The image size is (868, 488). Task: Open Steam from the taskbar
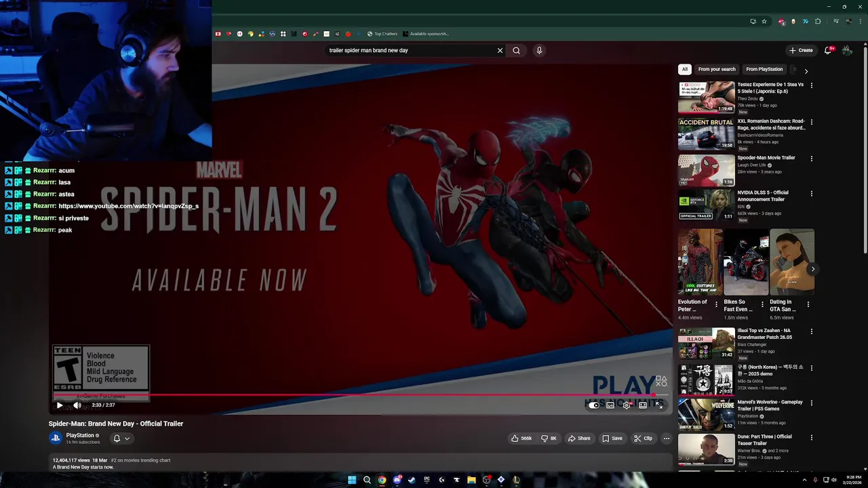[412, 480]
